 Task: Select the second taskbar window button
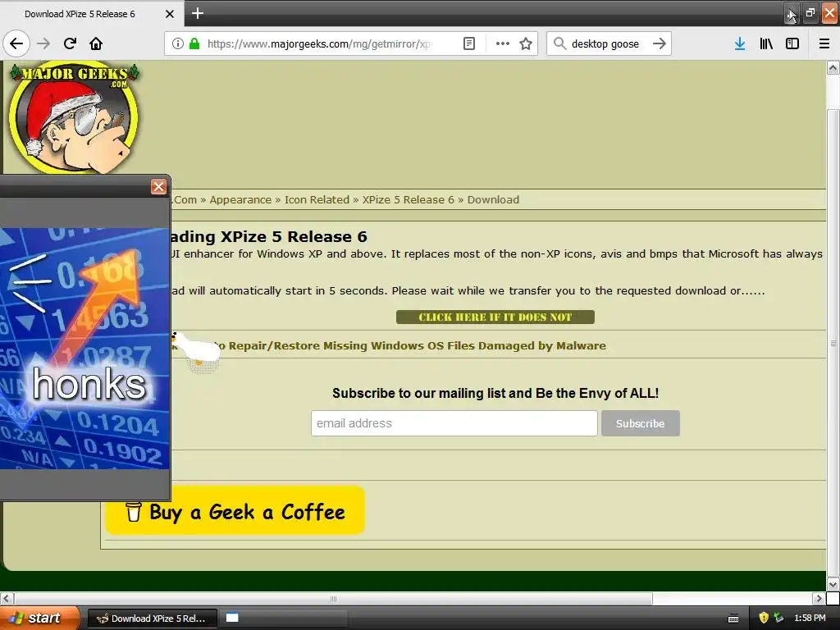pos(284,619)
